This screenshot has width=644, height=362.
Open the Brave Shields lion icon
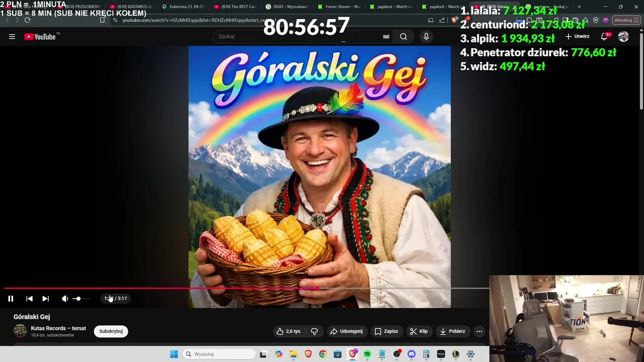tap(453, 20)
